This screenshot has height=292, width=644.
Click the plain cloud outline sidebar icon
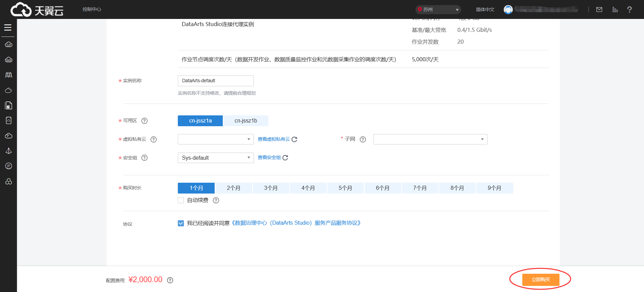tap(8, 90)
